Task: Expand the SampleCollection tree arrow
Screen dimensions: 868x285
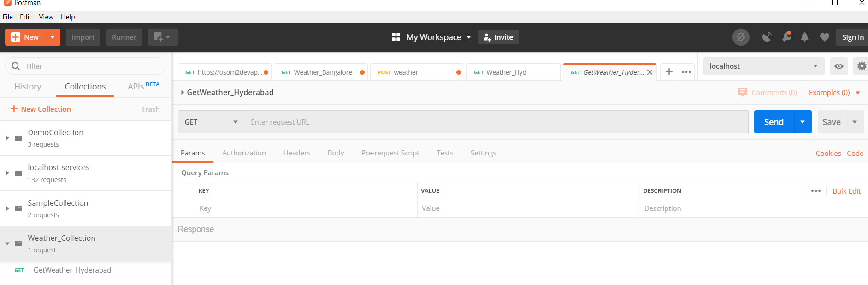Action: coord(7,208)
